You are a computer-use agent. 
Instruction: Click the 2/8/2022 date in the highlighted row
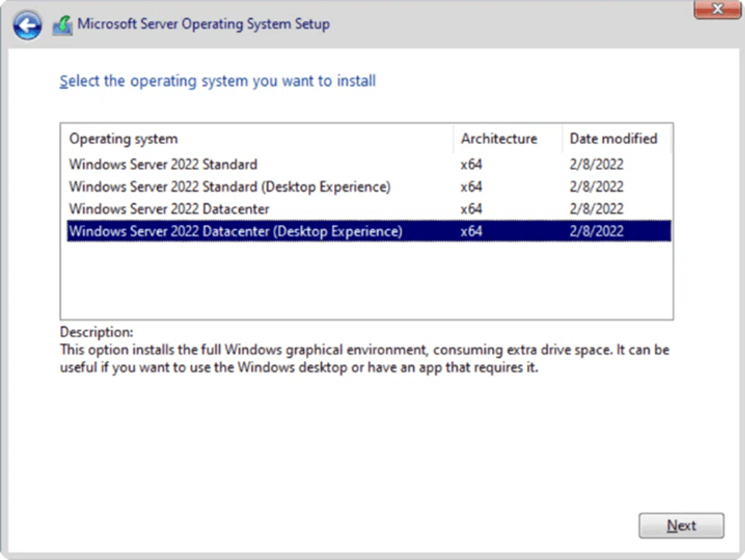[596, 231]
